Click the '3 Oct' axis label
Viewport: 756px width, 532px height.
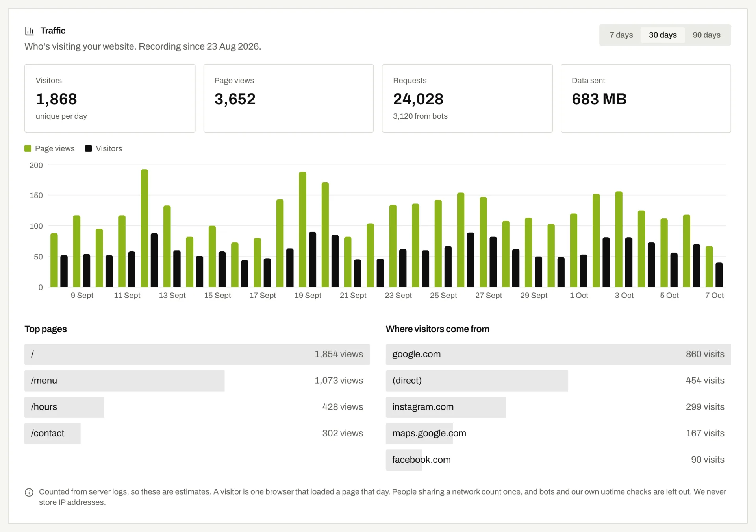624,295
